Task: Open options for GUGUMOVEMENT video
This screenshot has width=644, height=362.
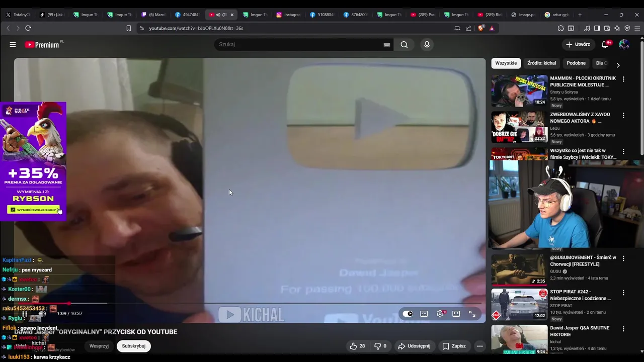Action: pos(623,258)
